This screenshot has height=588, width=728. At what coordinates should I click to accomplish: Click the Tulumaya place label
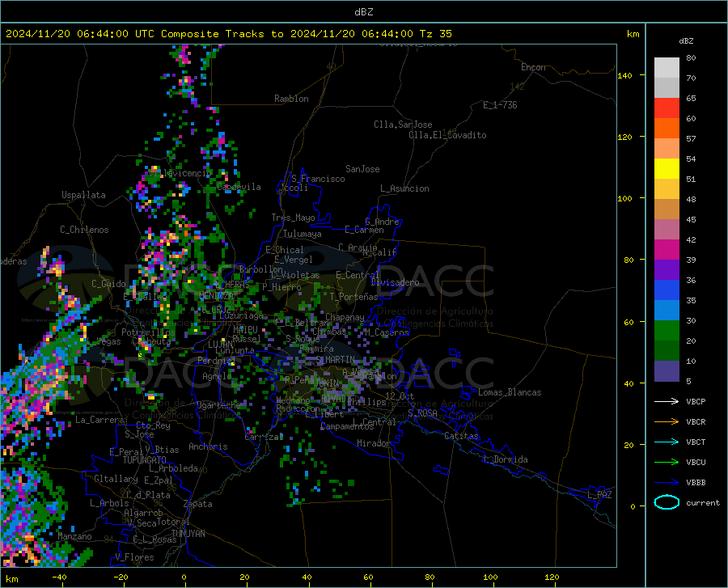point(303,234)
